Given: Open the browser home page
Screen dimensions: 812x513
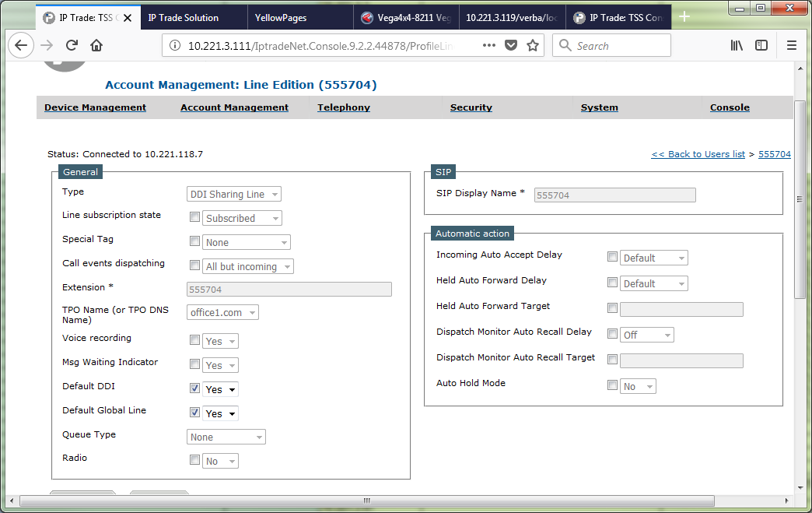Looking at the screenshot, I should (96, 46).
